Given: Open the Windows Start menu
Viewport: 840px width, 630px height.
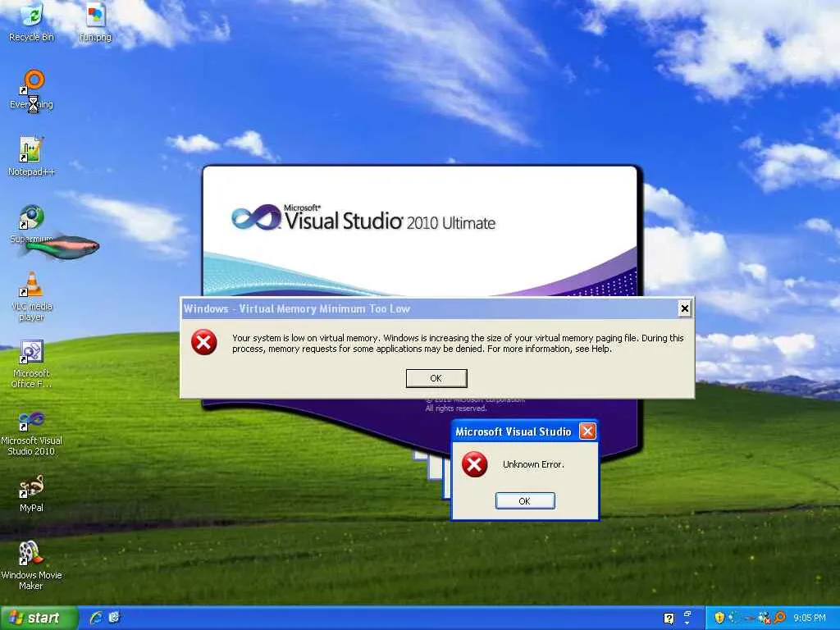Looking at the screenshot, I should pyautogui.click(x=39, y=619).
